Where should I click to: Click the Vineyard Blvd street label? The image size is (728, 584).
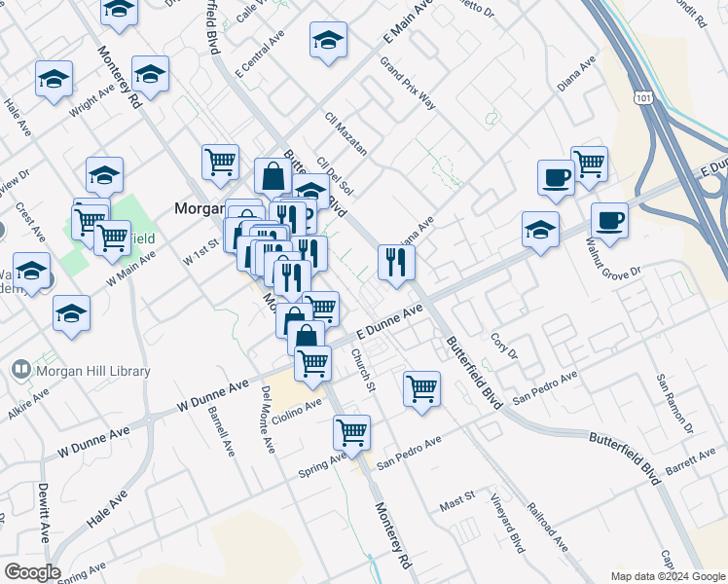(507, 524)
